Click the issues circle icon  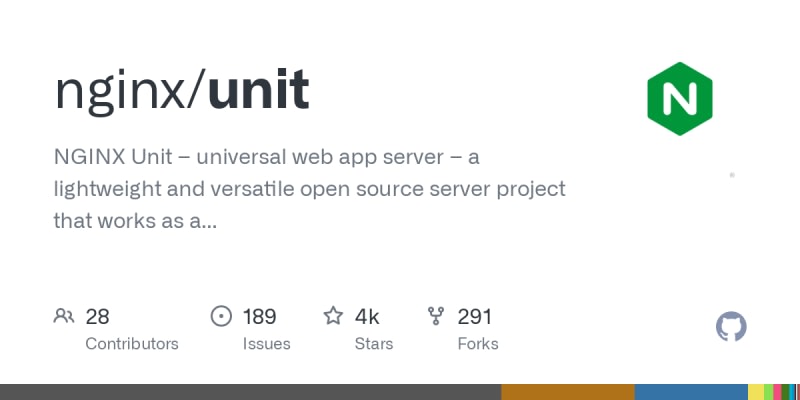point(221,317)
